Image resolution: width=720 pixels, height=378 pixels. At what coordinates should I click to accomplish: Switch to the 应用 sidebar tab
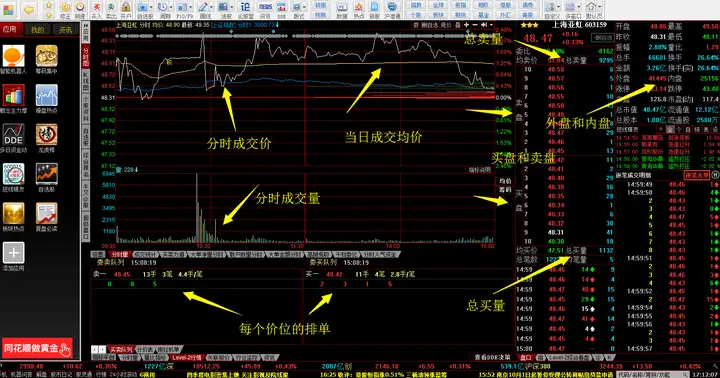[x=10, y=29]
